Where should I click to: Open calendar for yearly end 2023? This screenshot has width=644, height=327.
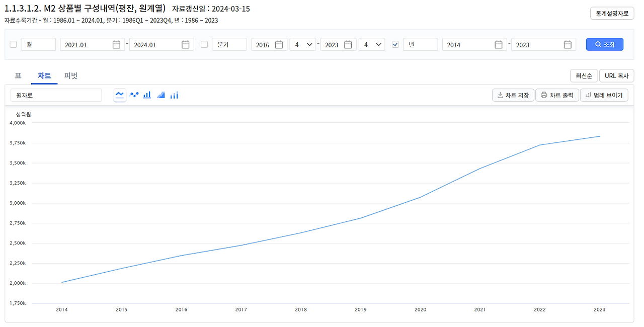coord(567,45)
